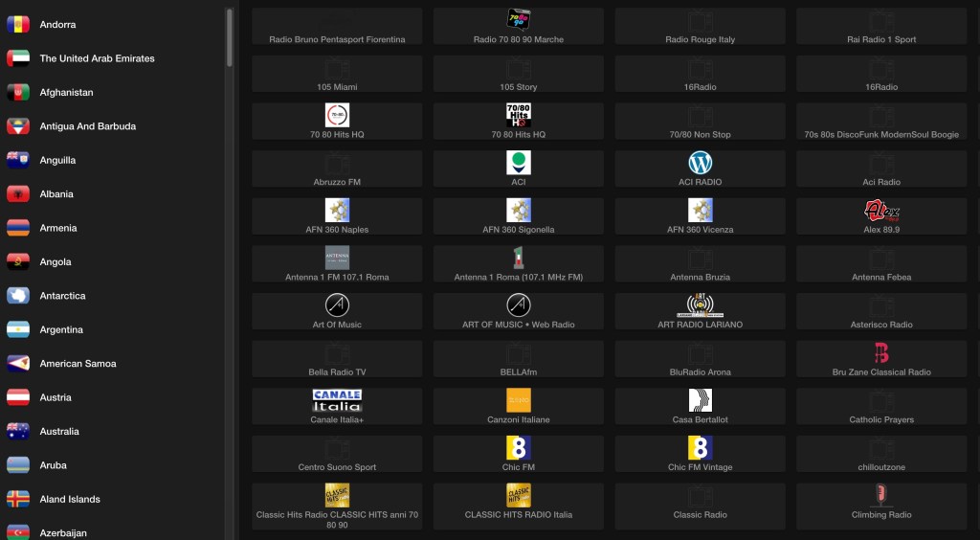Select the Antarctica flag icon in sidebar
Viewport: 980px width, 540px height.
18,296
